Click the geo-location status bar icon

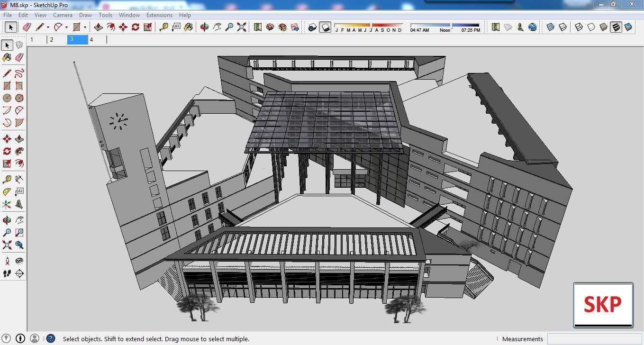[x=7, y=338]
